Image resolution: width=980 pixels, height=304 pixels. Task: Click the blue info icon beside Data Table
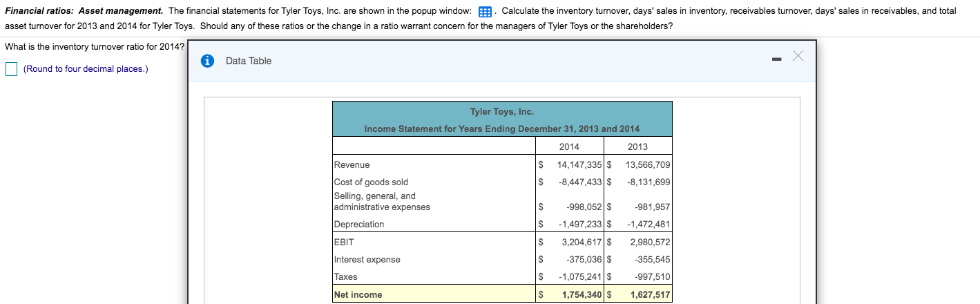[206, 61]
